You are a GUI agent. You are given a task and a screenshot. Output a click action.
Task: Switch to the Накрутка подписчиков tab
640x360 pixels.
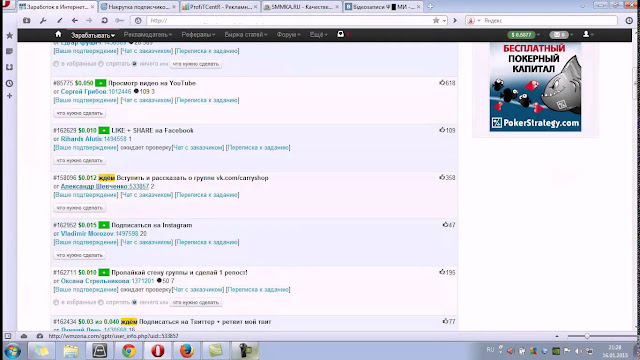[x=138, y=7]
